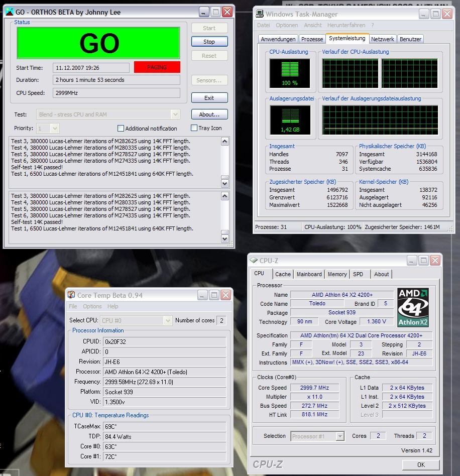Screen dimensions: 460x476
Task: Click the CPUID field 0x20F32 in Core Temp
Action: (165, 342)
